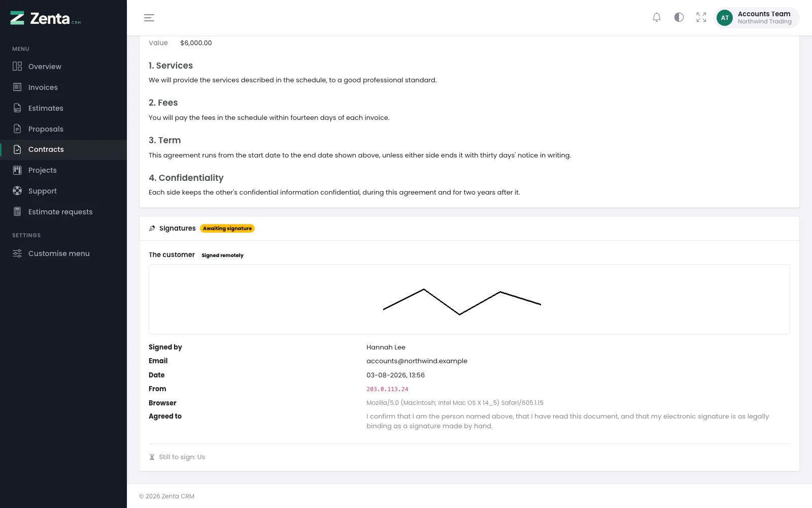Toggle the sidebar hamburger menu
The image size is (812, 508).
point(149,18)
